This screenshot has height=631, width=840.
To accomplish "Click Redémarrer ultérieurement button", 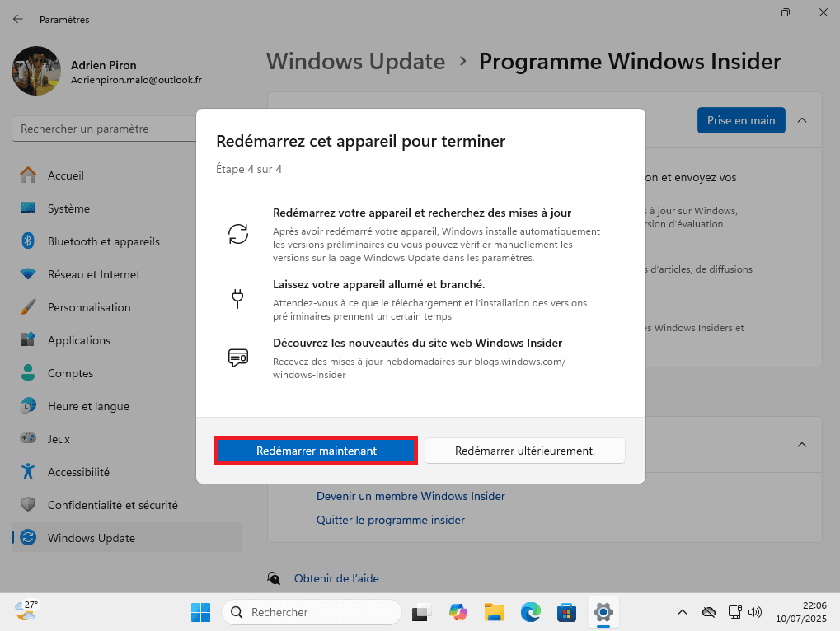I will [x=525, y=451].
